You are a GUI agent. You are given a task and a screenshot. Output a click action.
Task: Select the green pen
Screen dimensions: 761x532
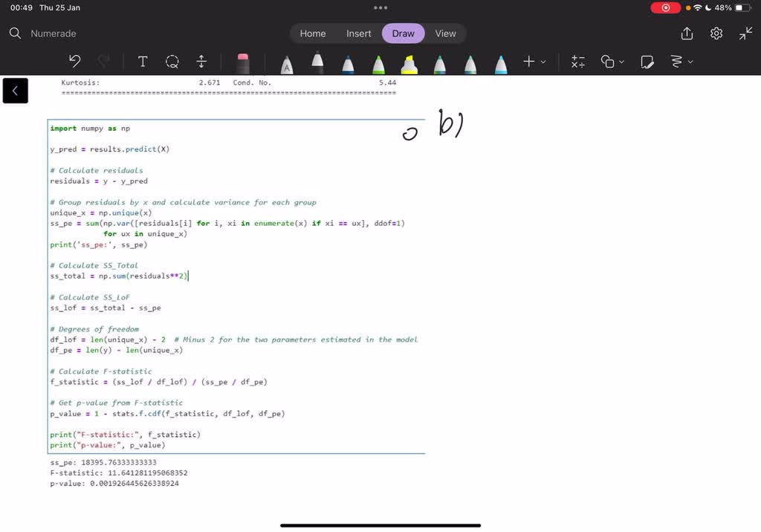[x=378, y=63]
